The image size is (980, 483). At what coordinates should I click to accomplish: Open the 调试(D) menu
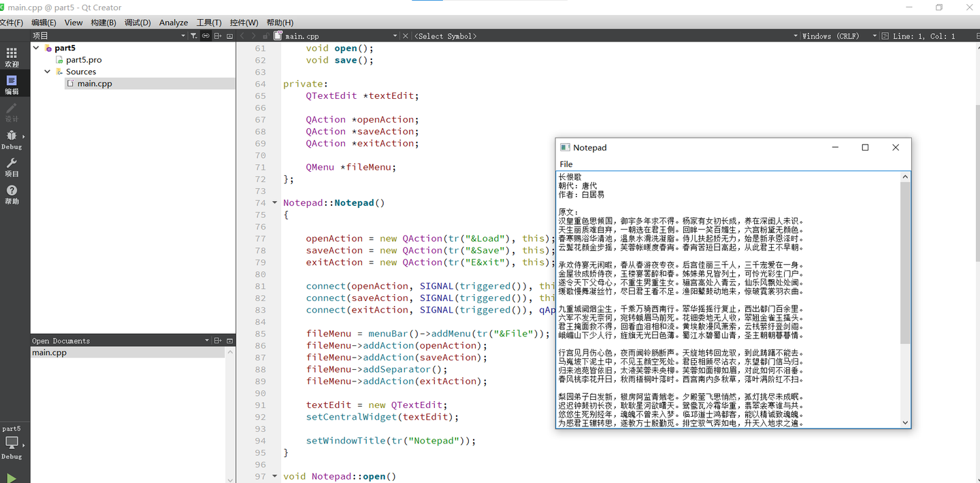coord(137,22)
